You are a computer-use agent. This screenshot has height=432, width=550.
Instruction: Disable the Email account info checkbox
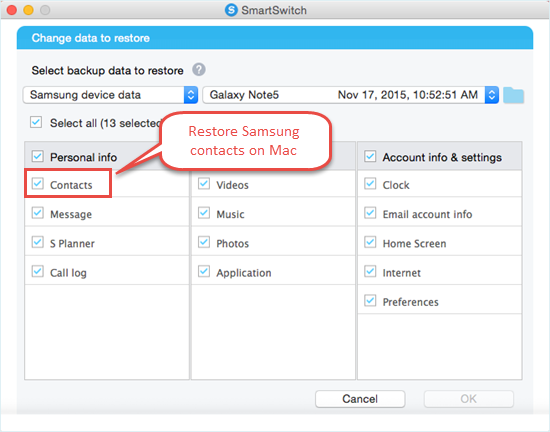[370, 213]
